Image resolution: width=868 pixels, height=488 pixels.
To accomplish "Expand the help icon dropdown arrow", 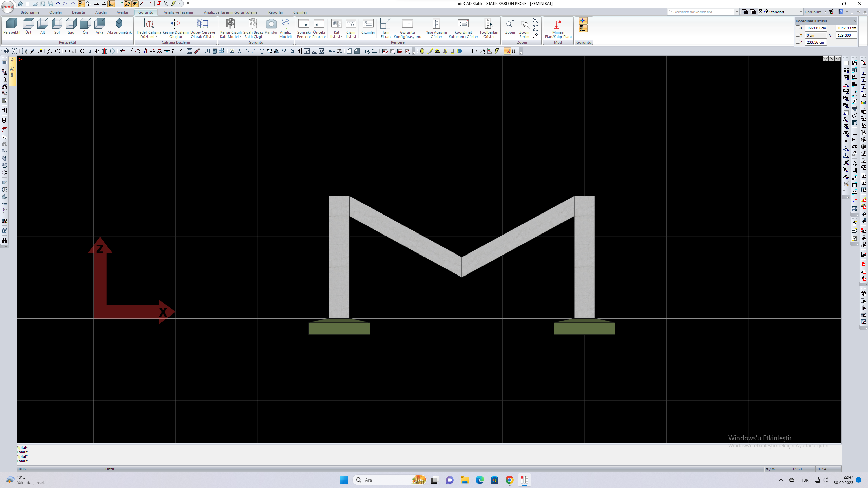I will 847,12.
